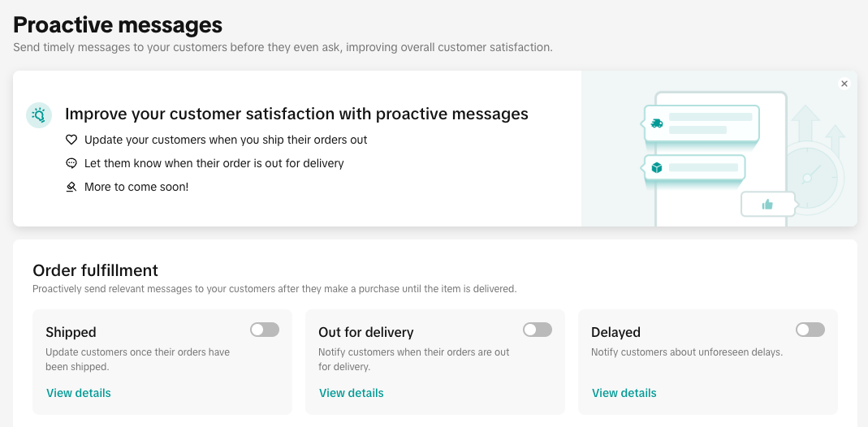Open View details for Delayed

624,393
